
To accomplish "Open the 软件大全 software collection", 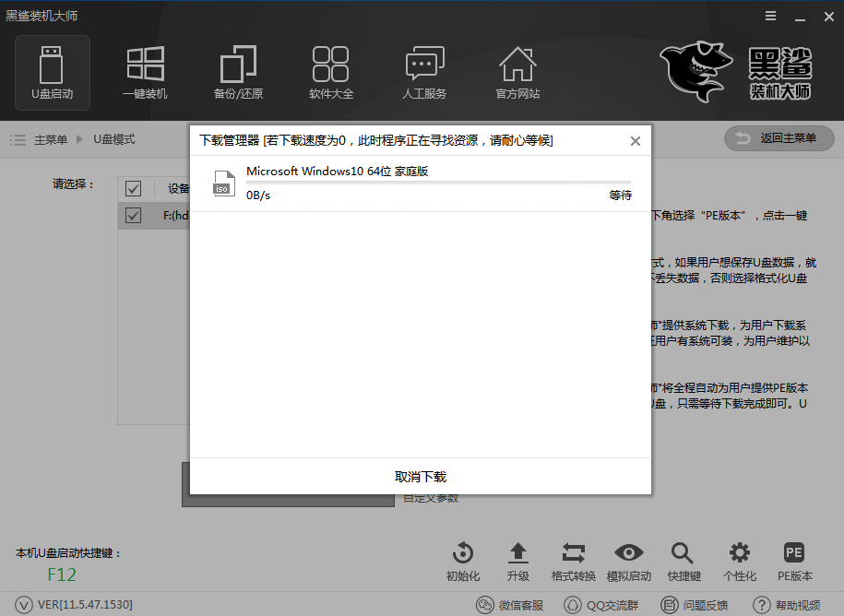I will click(x=330, y=72).
